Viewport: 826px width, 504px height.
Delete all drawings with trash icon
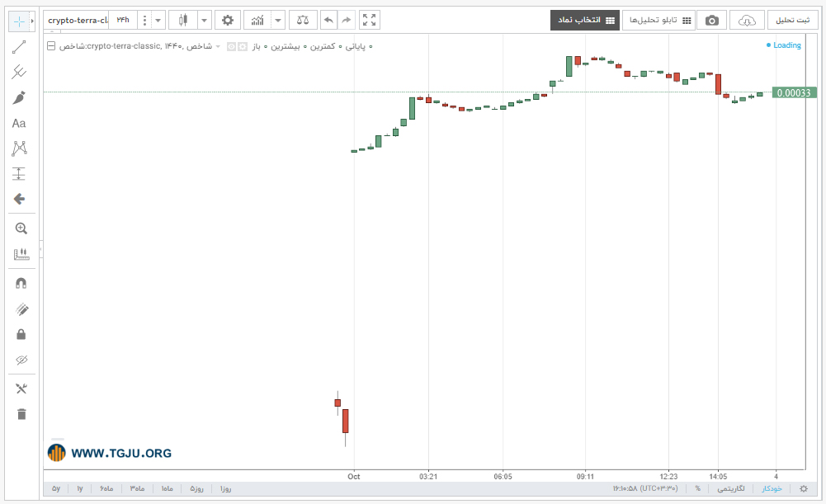click(21, 414)
